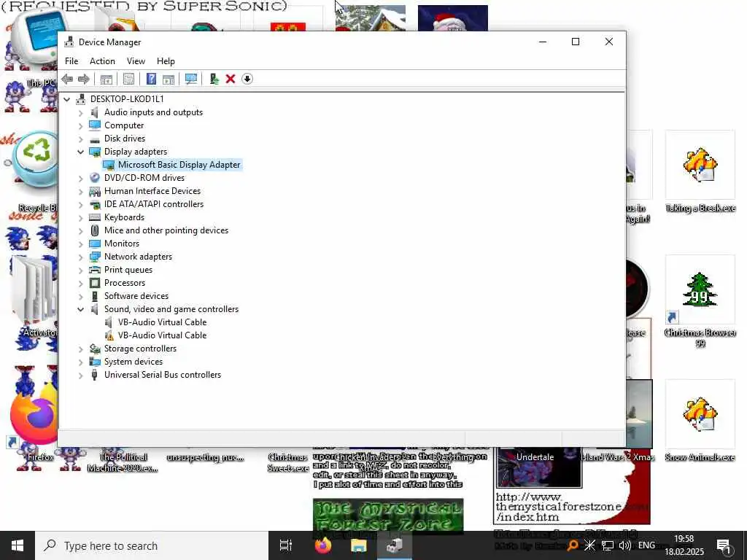The height and width of the screenshot is (560, 747).
Task: Click the Action pane toolbar icon
Action: [169, 79]
